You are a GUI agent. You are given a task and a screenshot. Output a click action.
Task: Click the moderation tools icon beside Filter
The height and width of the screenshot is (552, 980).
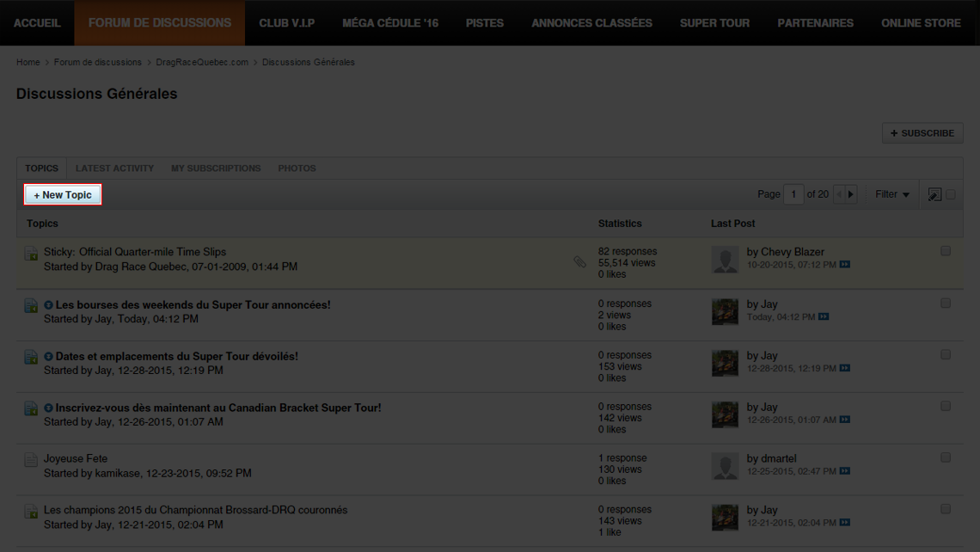pos(934,195)
